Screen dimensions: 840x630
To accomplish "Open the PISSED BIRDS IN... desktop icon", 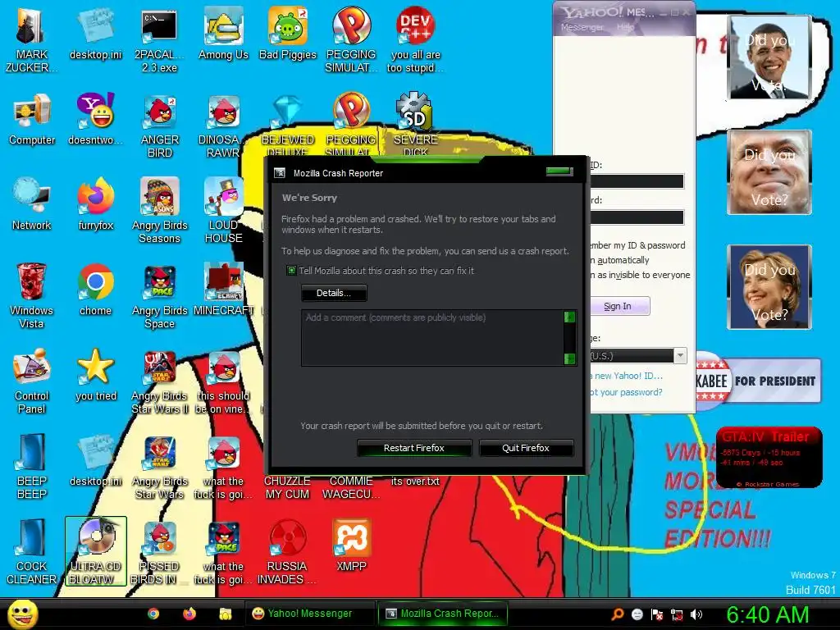I will click(159, 551).
